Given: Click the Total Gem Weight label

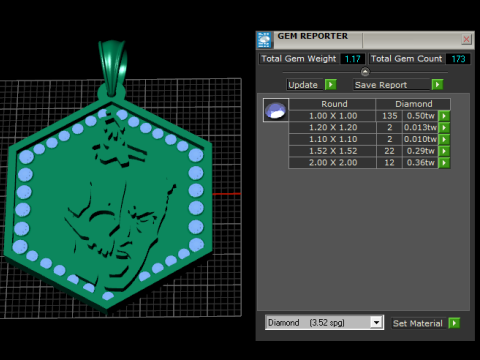Looking at the screenshot, I should [x=299, y=59].
